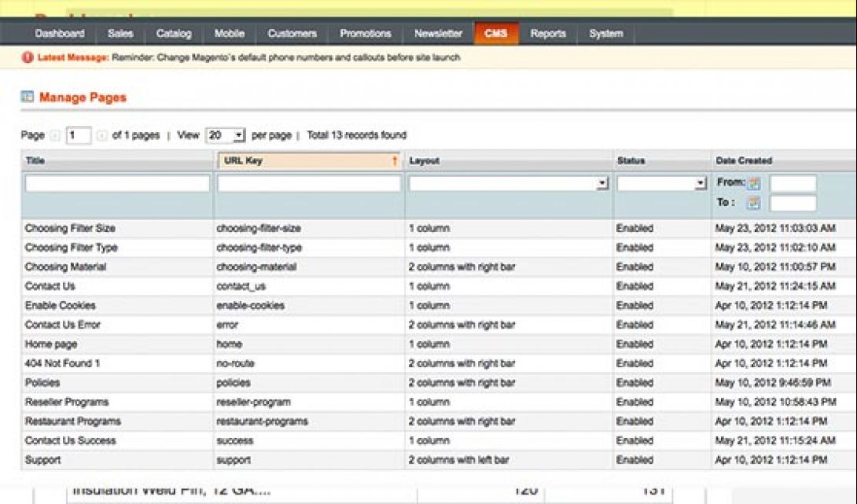This screenshot has width=857, height=504.
Task: Open the Contact Us Success page
Action: point(70,440)
